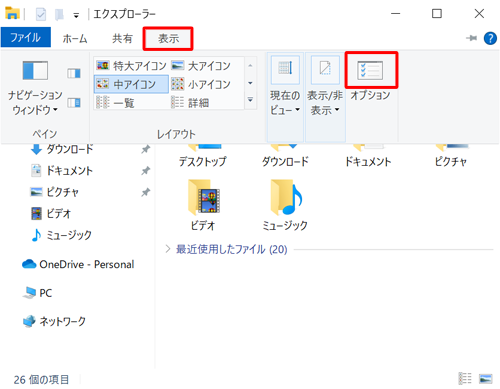Viewport: 500px width, 389px height.
Task: Select ピクチャ in the navigation pane
Action: (x=62, y=192)
